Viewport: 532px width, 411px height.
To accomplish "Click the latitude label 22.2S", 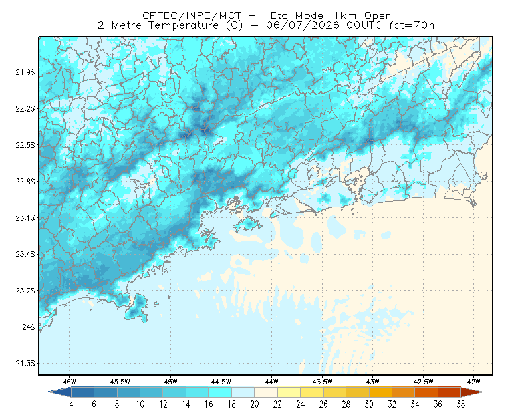I will (x=25, y=108).
